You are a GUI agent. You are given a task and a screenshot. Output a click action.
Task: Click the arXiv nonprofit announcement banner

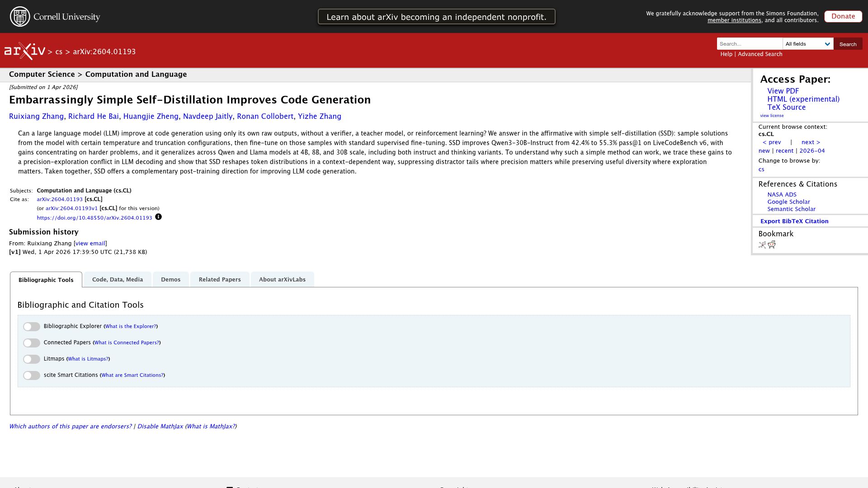coord(436,17)
